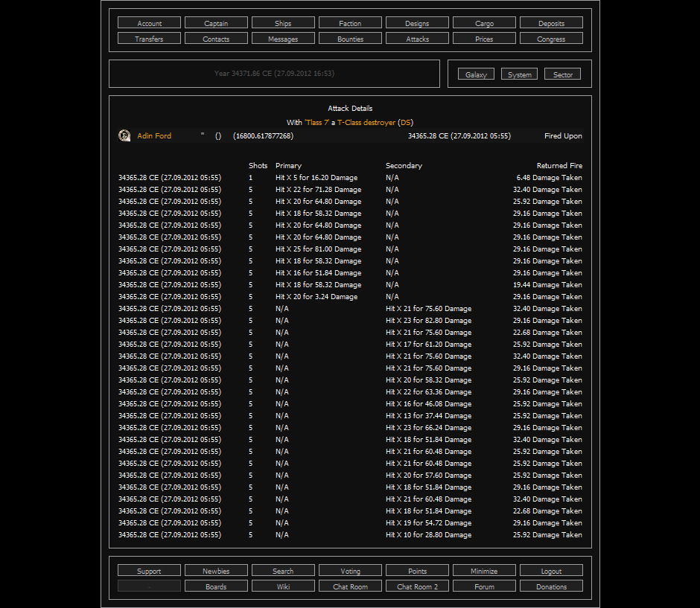Open the Newbies page

216,571
